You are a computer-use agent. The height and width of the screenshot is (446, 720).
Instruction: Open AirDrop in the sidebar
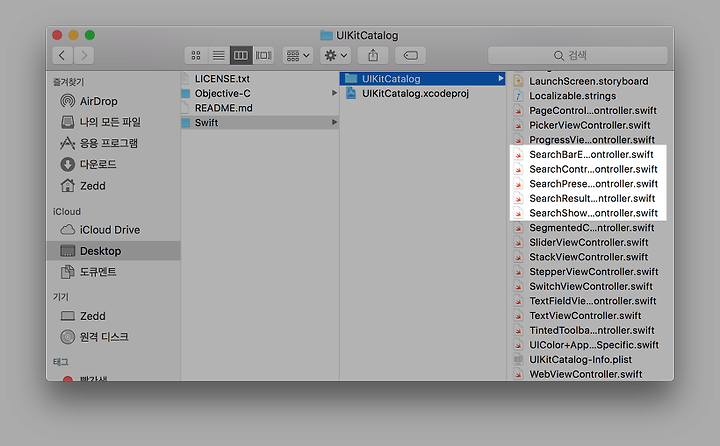tap(113, 101)
